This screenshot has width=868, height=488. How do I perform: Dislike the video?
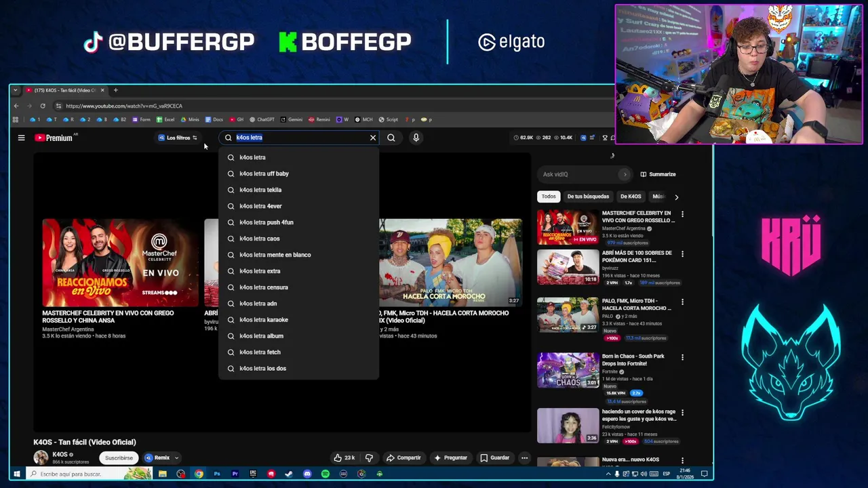coord(369,458)
